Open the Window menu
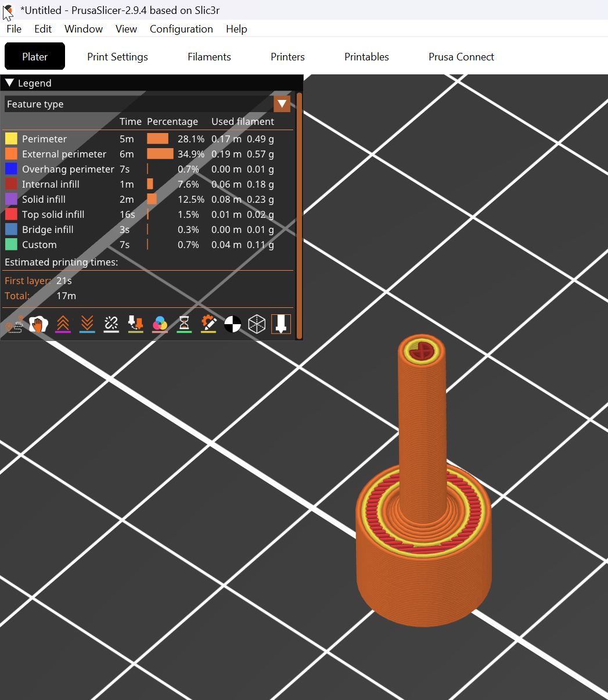The width and height of the screenshot is (608, 700). click(84, 29)
